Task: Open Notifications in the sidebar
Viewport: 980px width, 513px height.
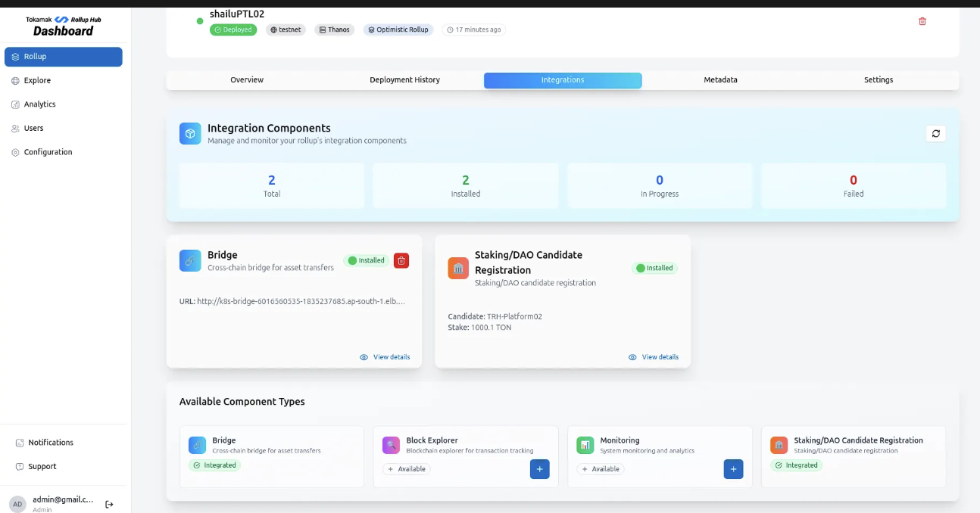Action: [51, 443]
